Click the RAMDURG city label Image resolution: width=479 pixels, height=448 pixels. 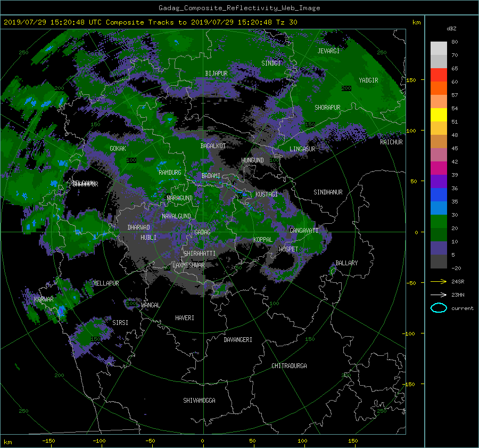170,173
